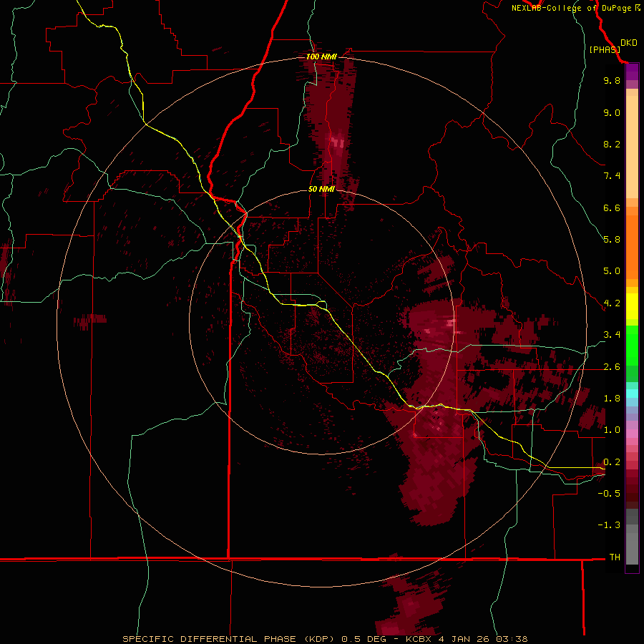Viewport: 644px width, 644px height.
Task: Pick the purple band atop the color scale
Action: pos(632,72)
